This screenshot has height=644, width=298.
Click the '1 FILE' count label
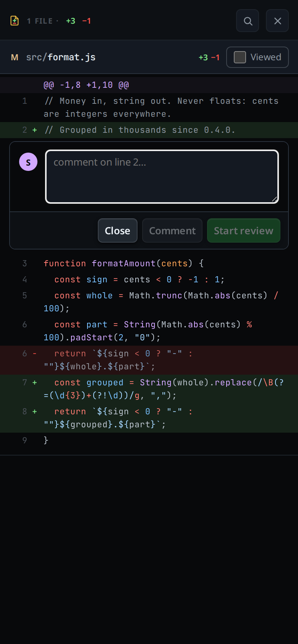40,21
